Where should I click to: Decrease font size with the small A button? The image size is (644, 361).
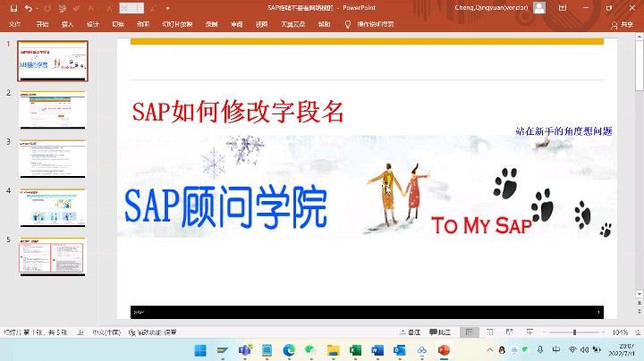pyautogui.click(x=153, y=8)
